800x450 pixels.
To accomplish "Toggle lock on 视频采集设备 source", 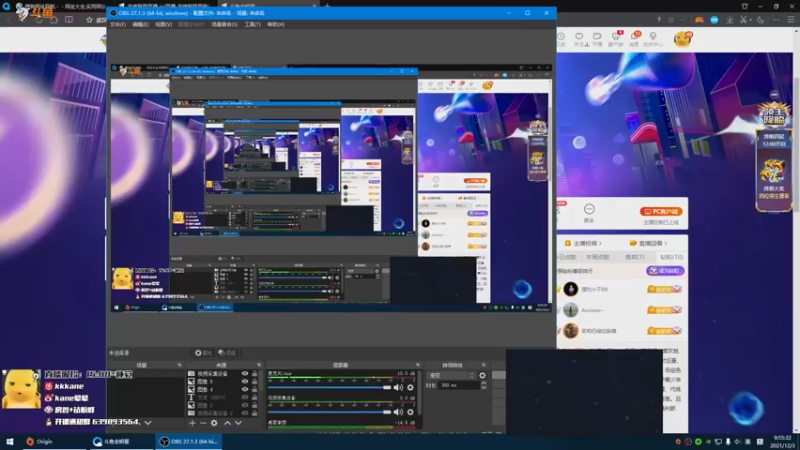I will point(254,374).
